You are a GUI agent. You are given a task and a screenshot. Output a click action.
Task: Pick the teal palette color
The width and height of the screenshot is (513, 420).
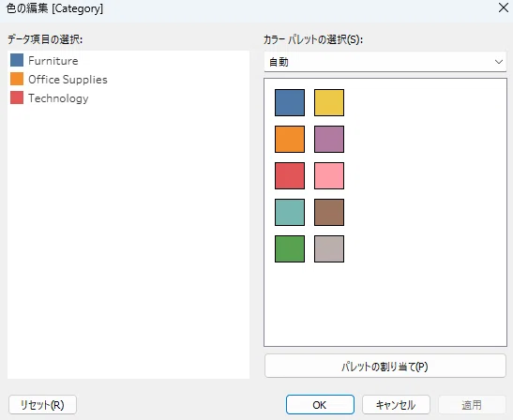[290, 212]
